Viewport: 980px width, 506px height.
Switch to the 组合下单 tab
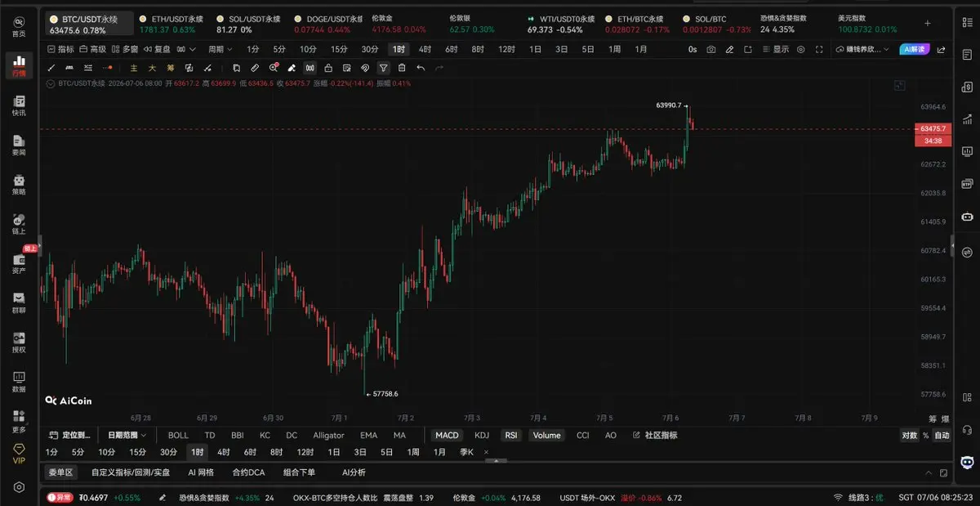click(x=299, y=472)
